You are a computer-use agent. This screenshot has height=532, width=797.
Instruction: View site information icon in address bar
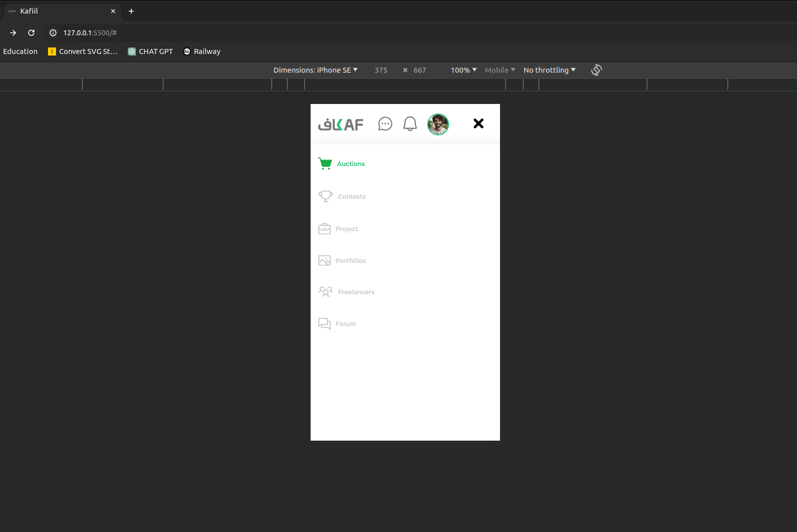[x=53, y=33]
